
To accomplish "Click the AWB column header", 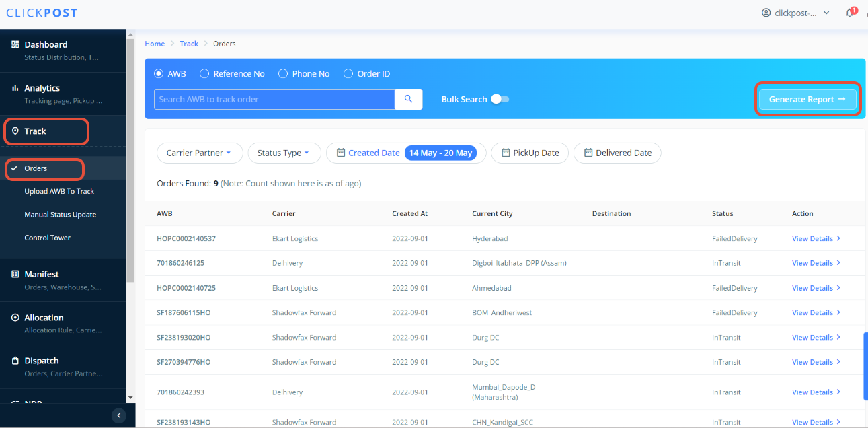I will tap(165, 213).
